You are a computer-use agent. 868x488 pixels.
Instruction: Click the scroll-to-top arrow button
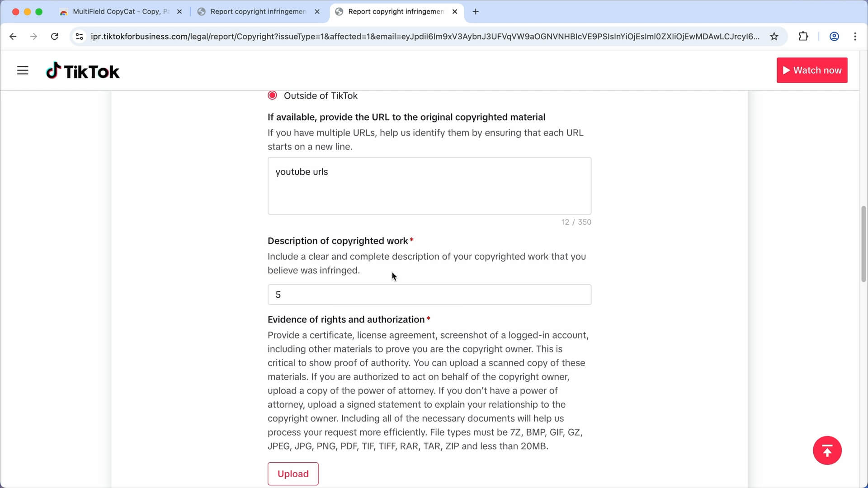point(827,450)
